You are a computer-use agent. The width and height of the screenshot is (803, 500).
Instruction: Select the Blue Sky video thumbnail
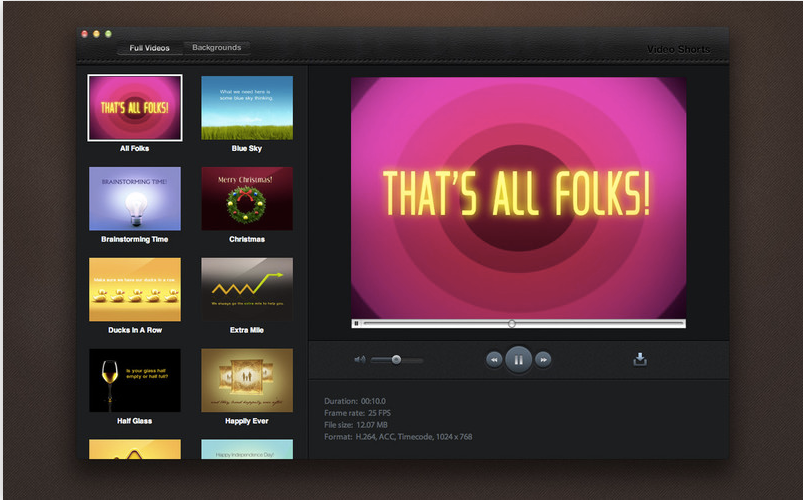click(x=247, y=108)
